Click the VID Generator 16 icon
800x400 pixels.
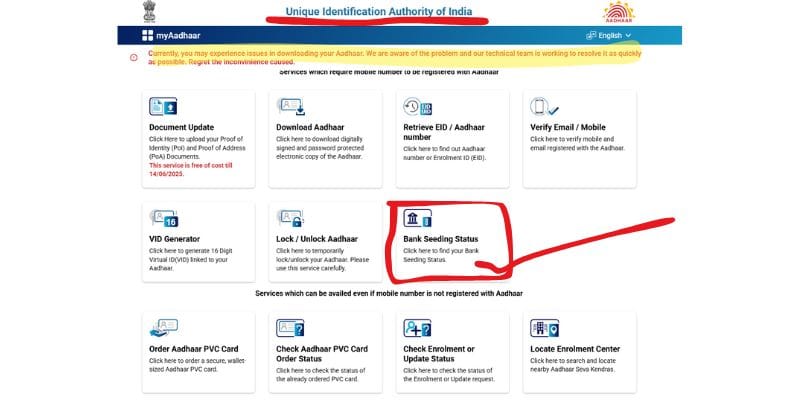click(163, 218)
